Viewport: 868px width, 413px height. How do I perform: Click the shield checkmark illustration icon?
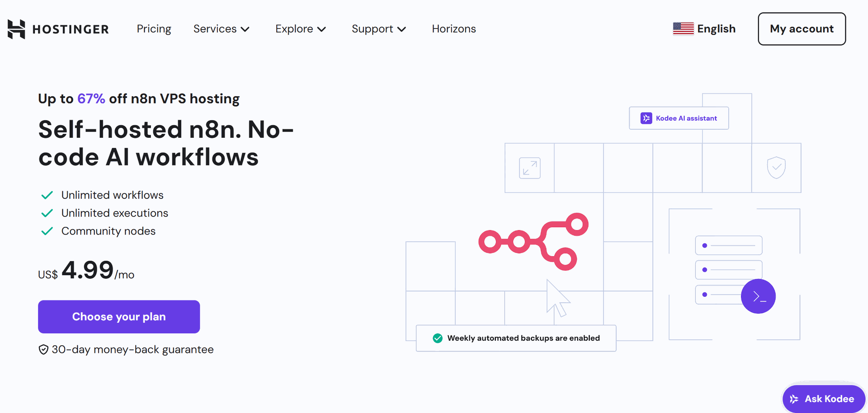point(776,168)
